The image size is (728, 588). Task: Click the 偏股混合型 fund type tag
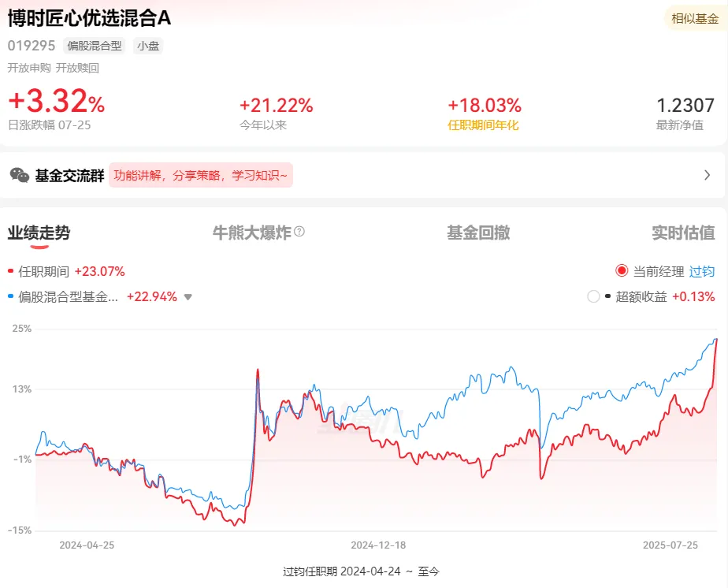(x=95, y=46)
